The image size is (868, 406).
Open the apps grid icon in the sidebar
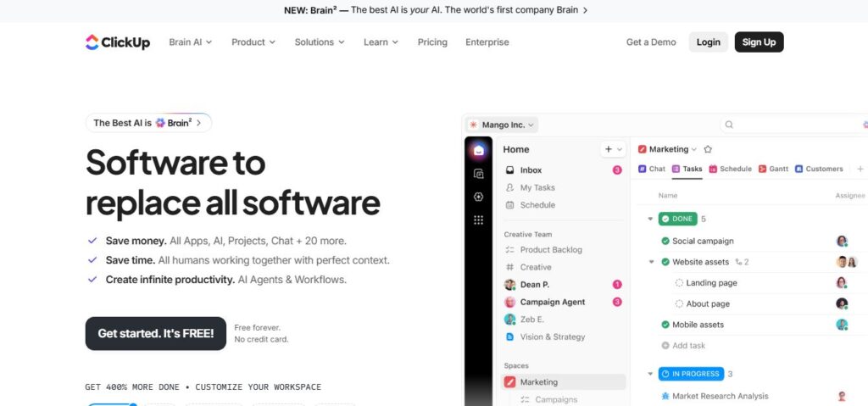coord(479,220)
